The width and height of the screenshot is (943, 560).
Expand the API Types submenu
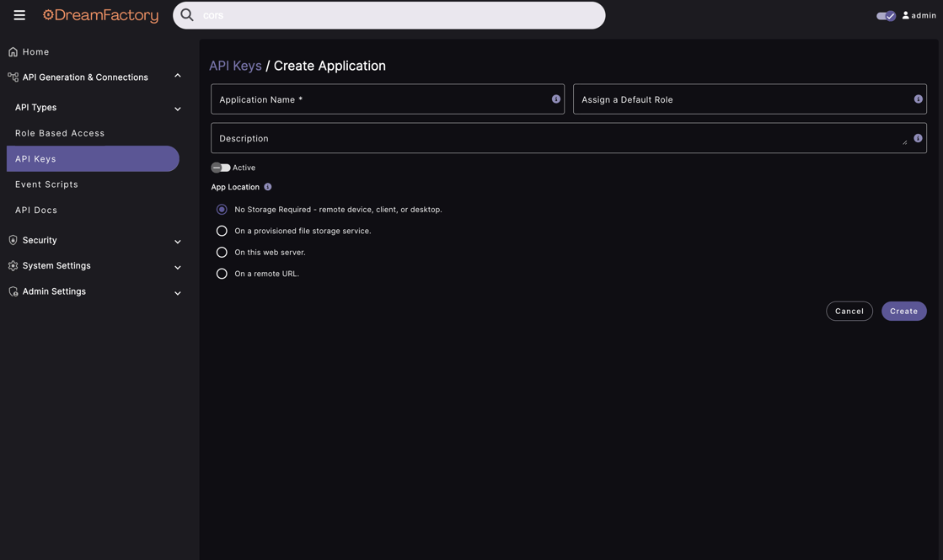pos(178,109)
